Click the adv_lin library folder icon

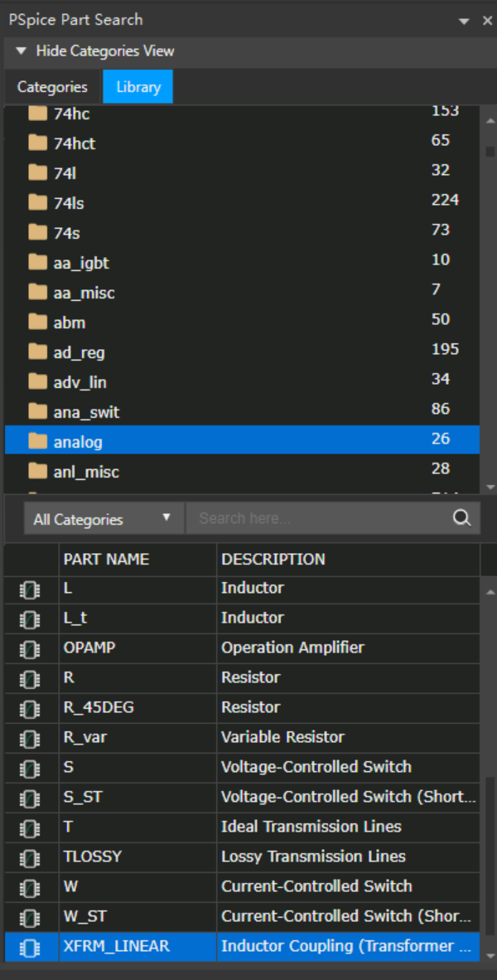pyautogui.click(x=38, y=381)
